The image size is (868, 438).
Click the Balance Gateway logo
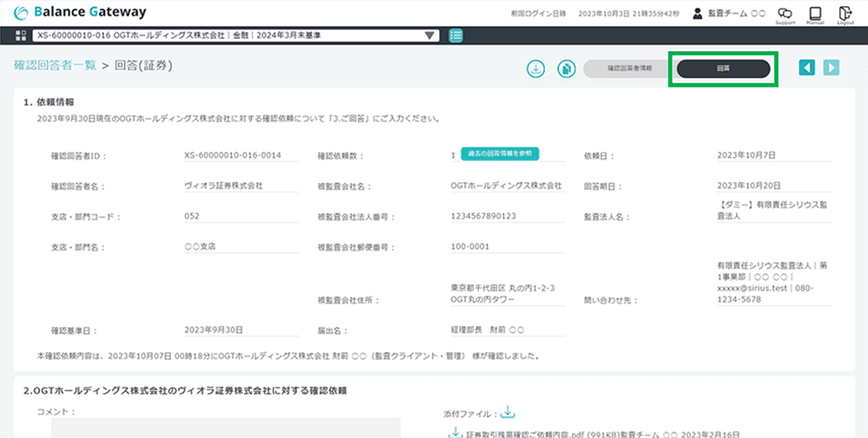click(x=81, y=12)
